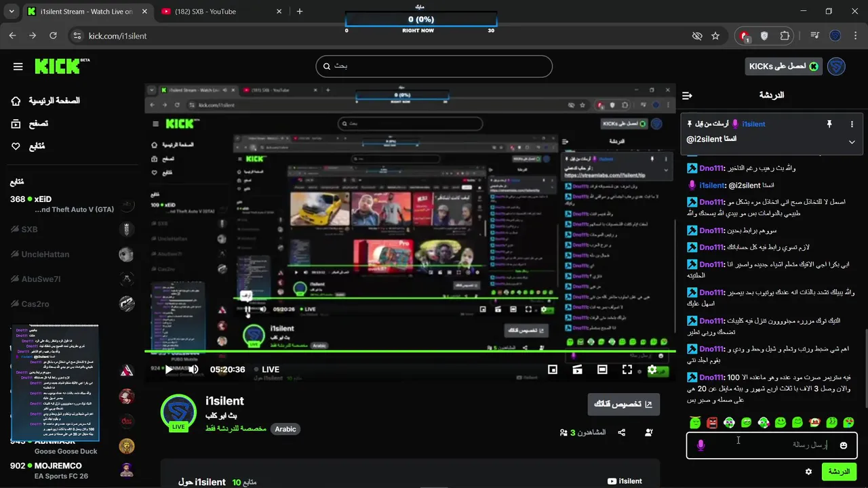868x488 pixels.
Task: Open xEiD channel in following list
Action: 71,204
